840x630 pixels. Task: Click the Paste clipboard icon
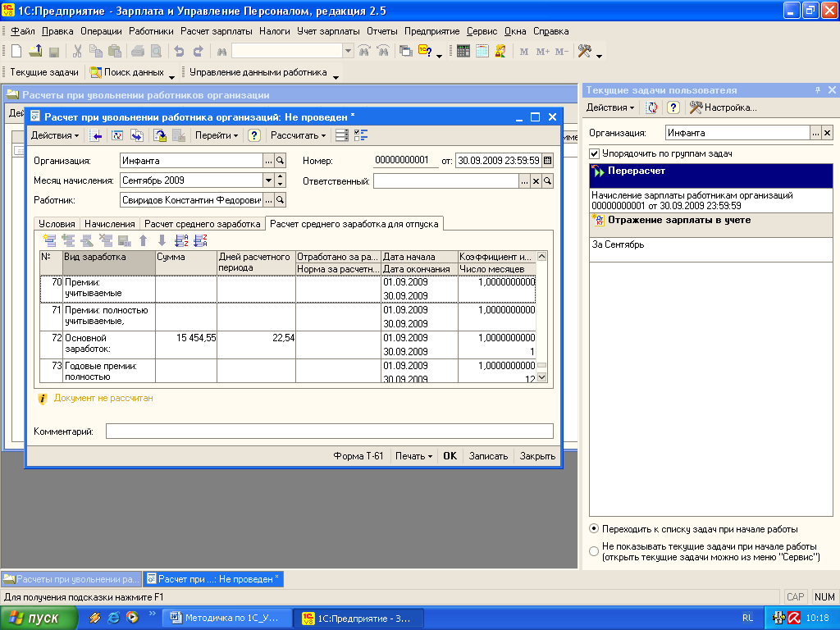pyautogui.click(x=115, y=52)
